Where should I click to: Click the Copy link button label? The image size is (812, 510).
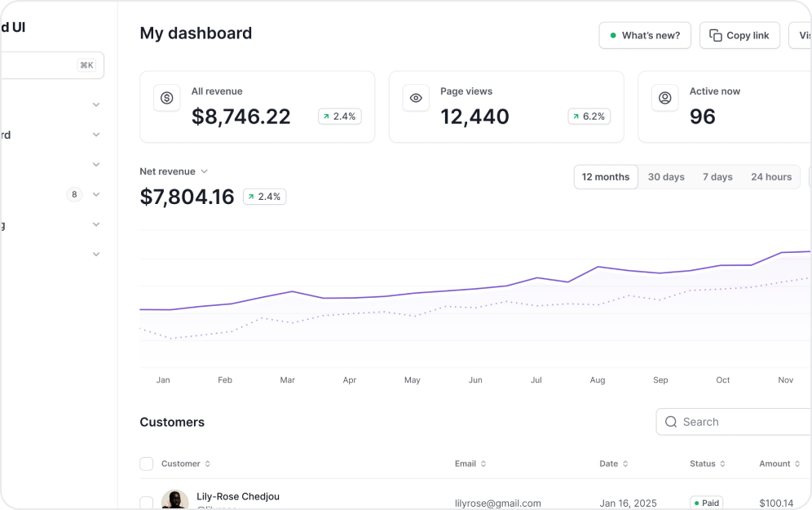coord(748,35)
